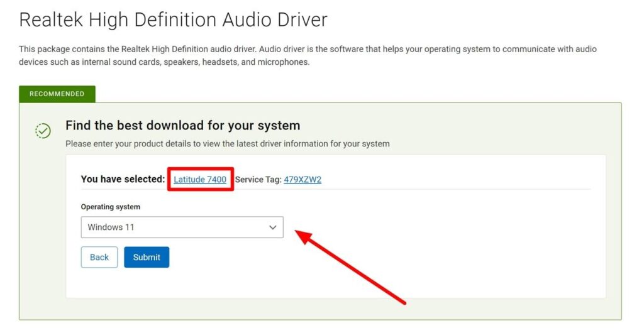Click the 'Operating system' field label
This screenshot has width=644, height=328.
point(111,207)
